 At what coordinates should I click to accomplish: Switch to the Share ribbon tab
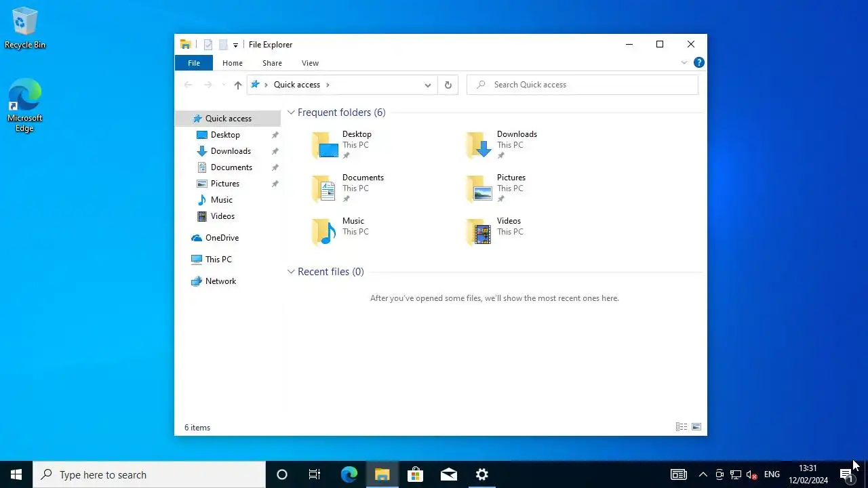[x=272, y=63]
